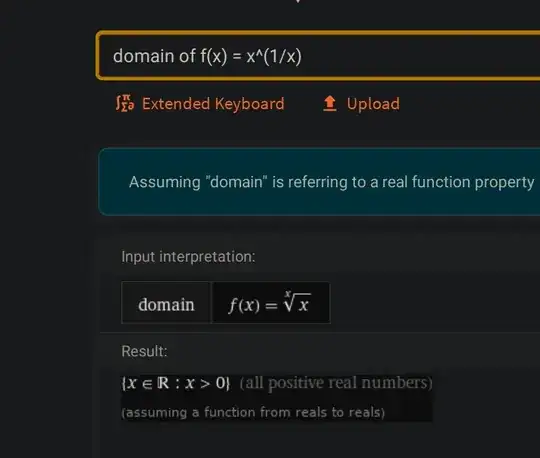Click the Assuming "domain" banner
Screen dimensions: 540x458
[x=319, y=182]
